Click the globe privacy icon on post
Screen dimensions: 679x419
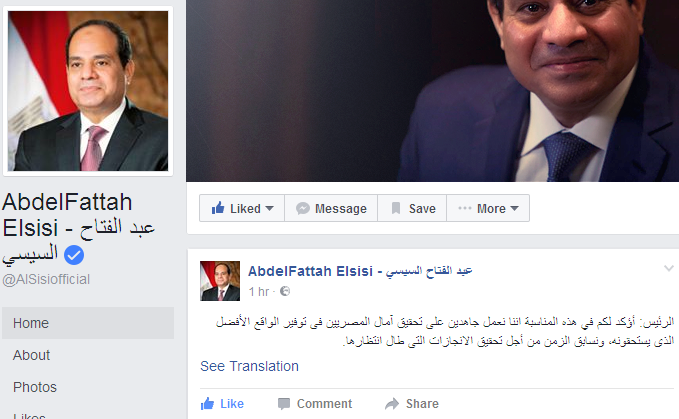pos(285,291)
